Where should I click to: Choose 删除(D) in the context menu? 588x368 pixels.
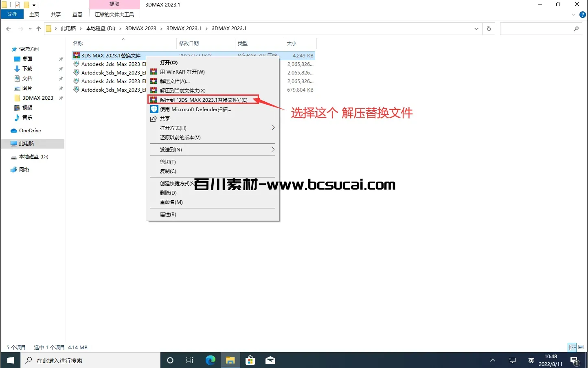(x=213, y=193)
